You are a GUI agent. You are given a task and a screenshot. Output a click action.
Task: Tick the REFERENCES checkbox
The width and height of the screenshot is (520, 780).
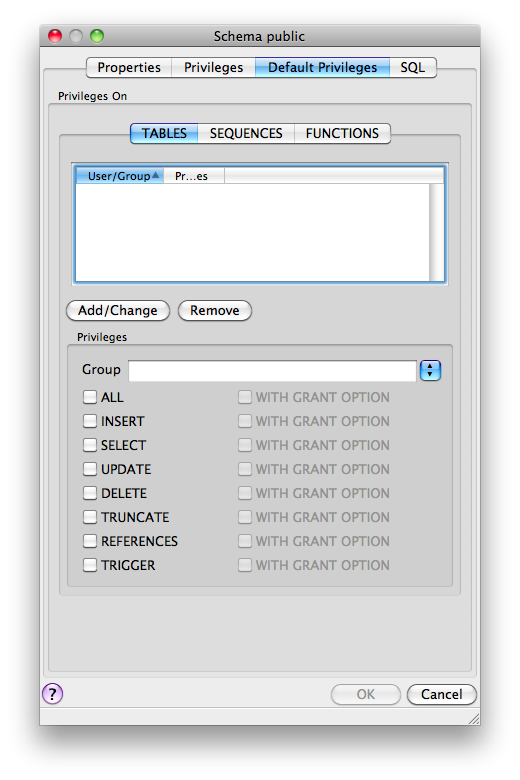(90, 541)
